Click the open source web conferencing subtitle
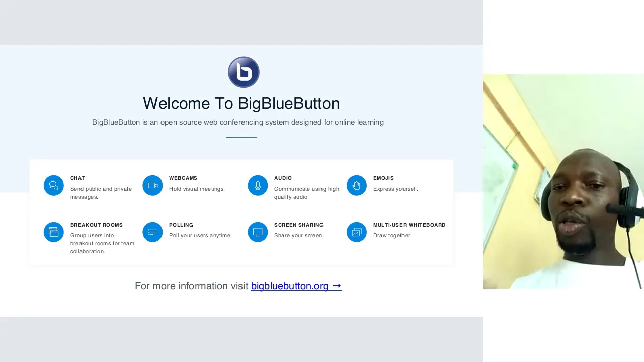 point(238,122)
